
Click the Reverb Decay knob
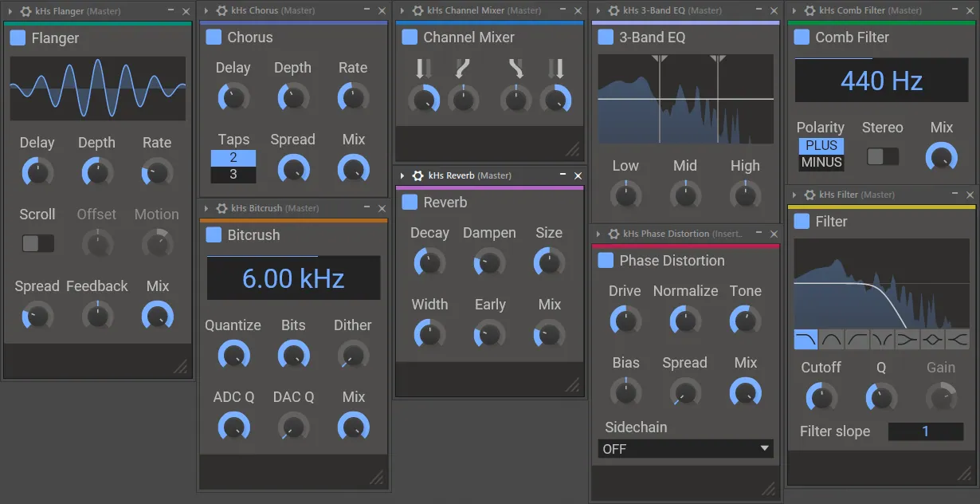click(429, 262)
